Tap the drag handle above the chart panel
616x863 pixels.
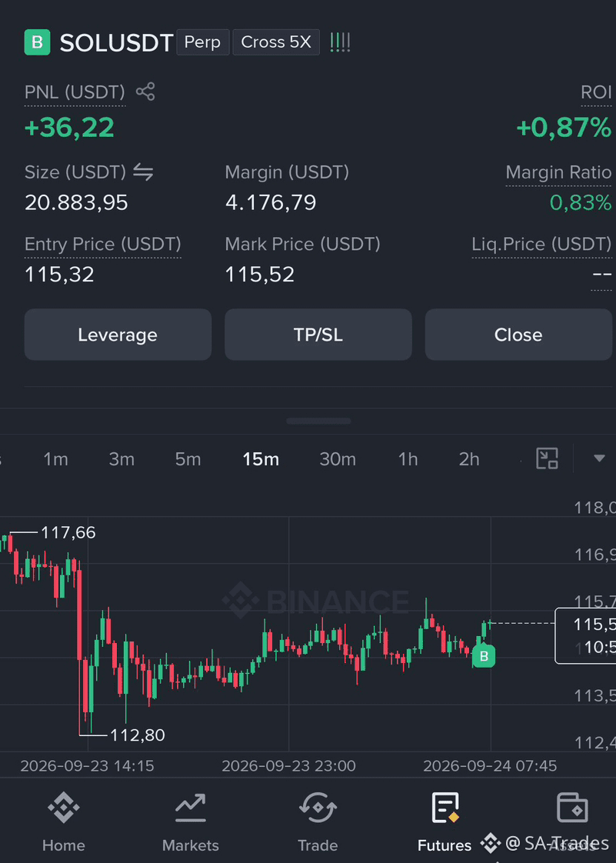[318, 421]
